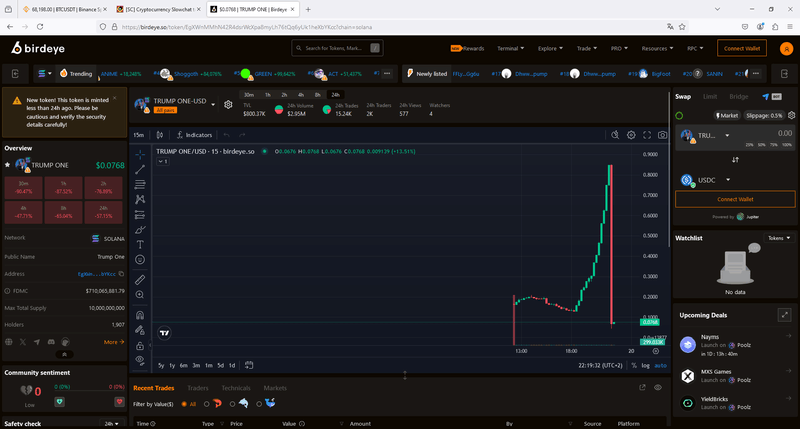
Task: Vote bullish green heart sentiment
Action: [x=59, y=402]
